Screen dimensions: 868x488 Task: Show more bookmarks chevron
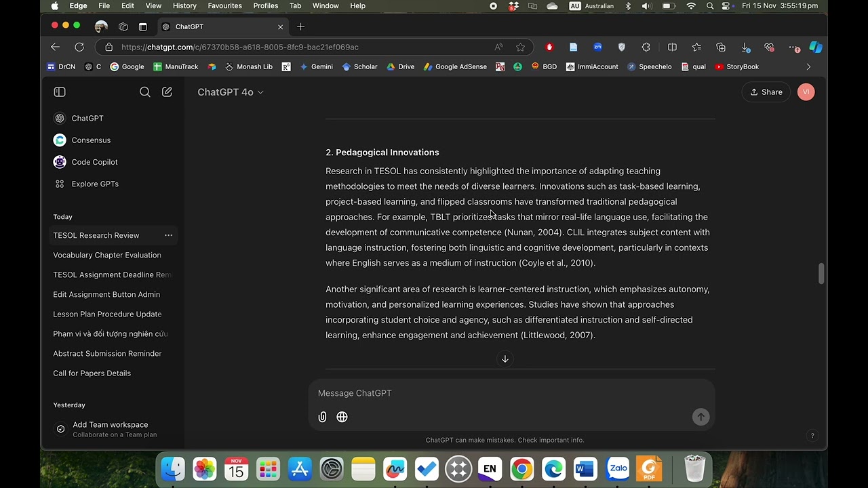pos(808,66)
